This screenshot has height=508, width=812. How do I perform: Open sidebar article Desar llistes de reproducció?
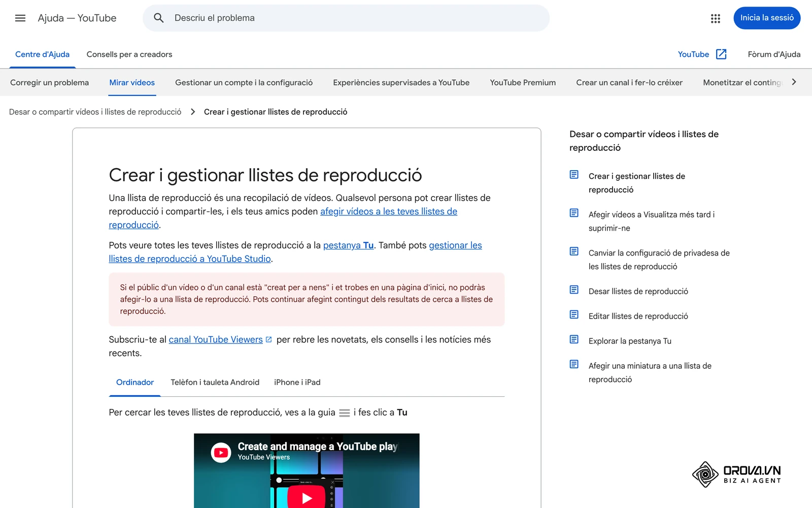[x=638, y=291]
